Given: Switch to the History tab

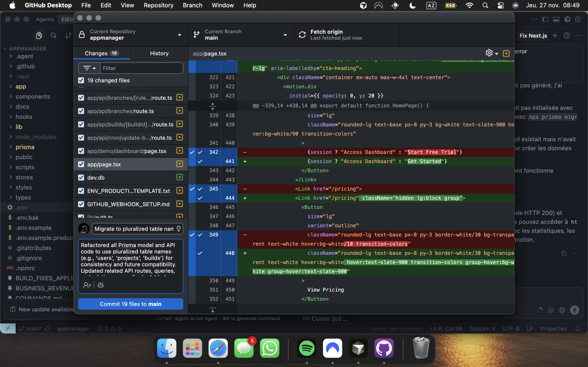Looking at the screenshot, I should [x=159, y=53].
